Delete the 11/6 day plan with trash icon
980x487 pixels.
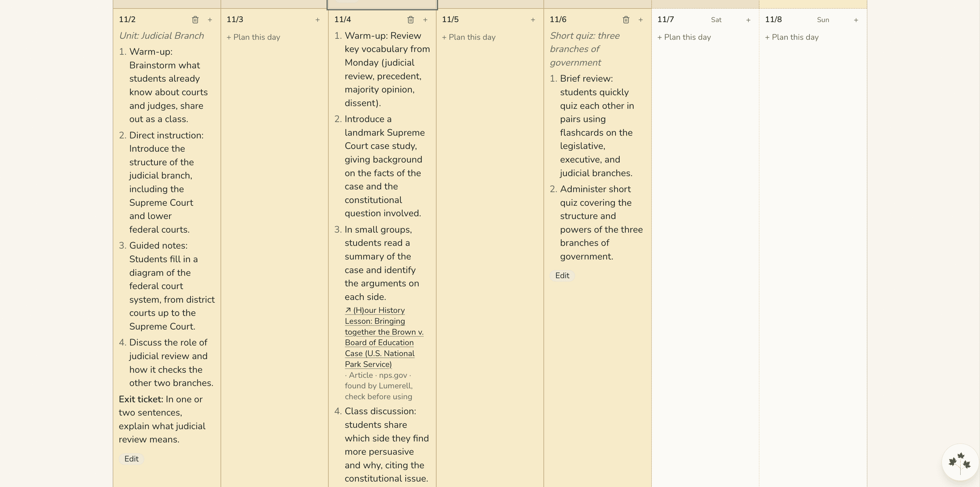coord(626,20)
